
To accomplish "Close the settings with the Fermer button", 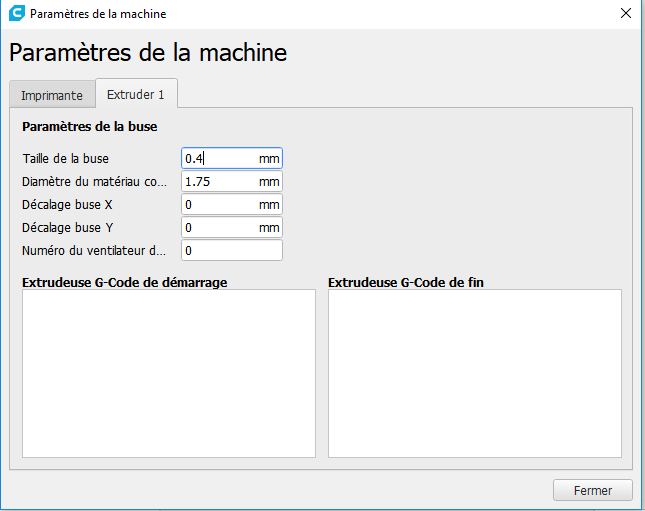I will click(592, 490).
